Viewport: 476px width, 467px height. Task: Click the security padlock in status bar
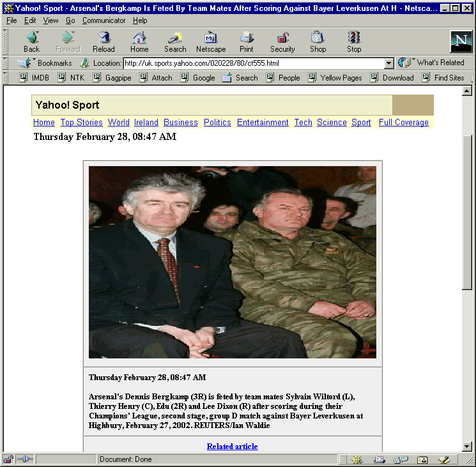[8, 459]
